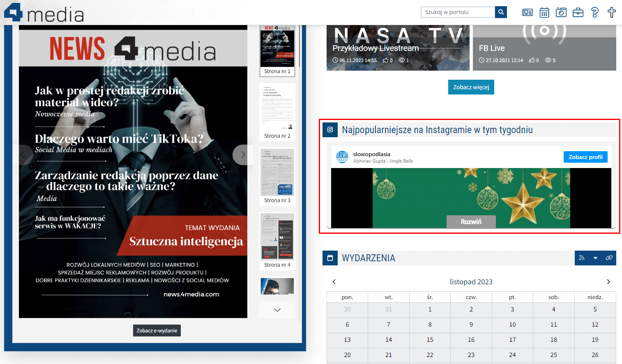Select calendar day 15
The height and width of the screenshot is (364, 622).
tap(430, 340)
